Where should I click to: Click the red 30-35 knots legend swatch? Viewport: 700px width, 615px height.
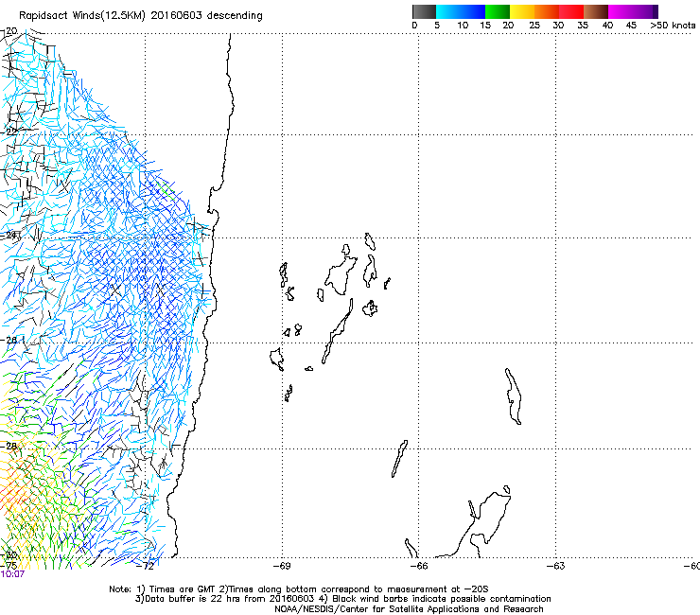[571, 11]
